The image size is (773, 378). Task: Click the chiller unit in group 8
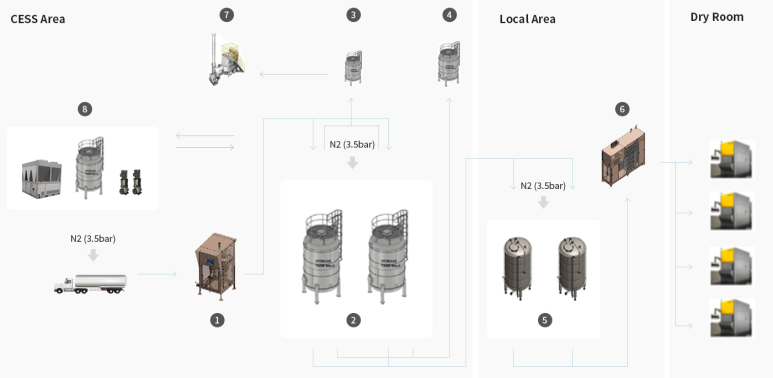click(41, 178)
